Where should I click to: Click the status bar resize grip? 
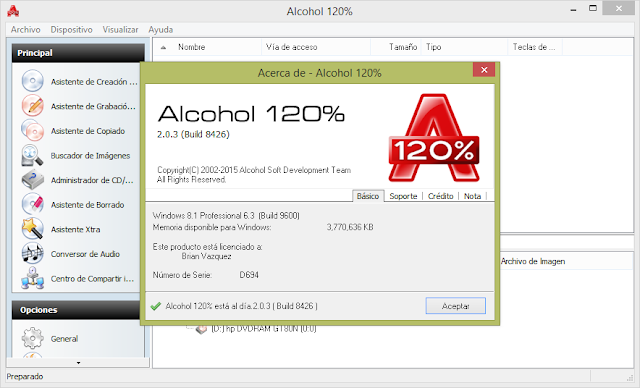630,377
